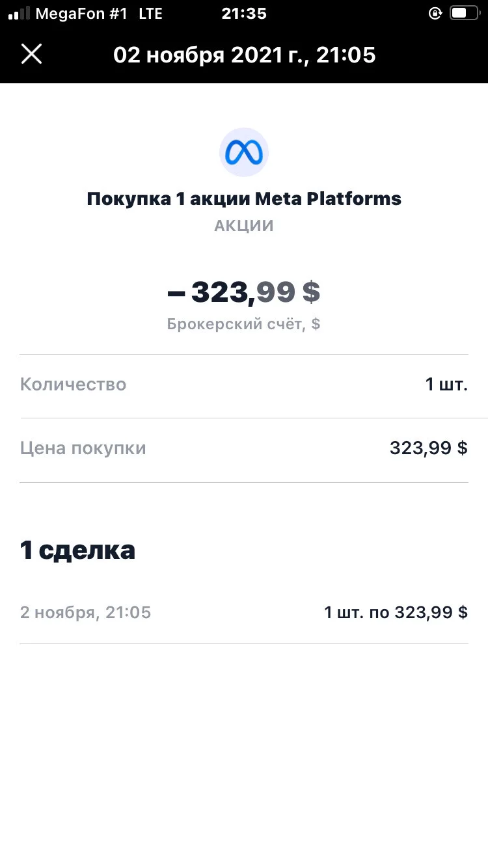Open Покупка 1 акции Meta Platforms title
Image resolution: width=488 pixels, height=868 pixels.
[x=244, y=198]
